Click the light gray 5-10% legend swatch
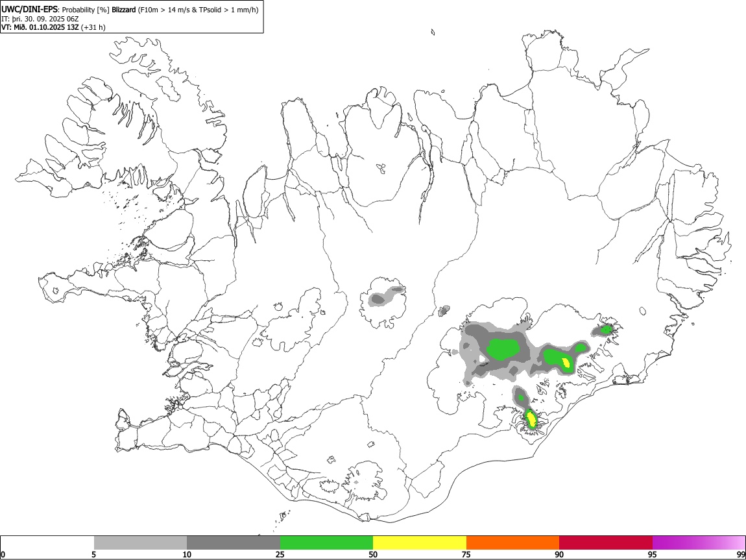 [x=140, y=543]
